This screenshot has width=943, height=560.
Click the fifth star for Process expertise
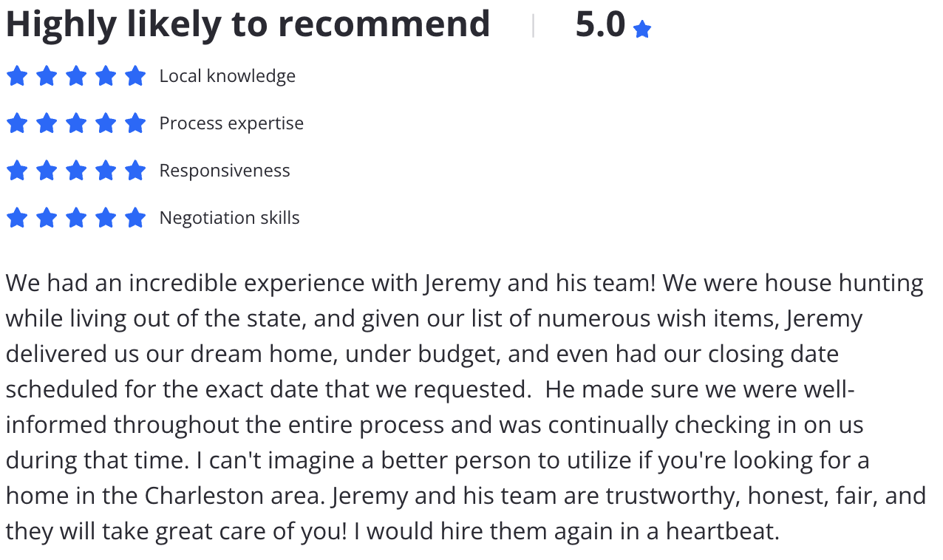pos(135,123)
